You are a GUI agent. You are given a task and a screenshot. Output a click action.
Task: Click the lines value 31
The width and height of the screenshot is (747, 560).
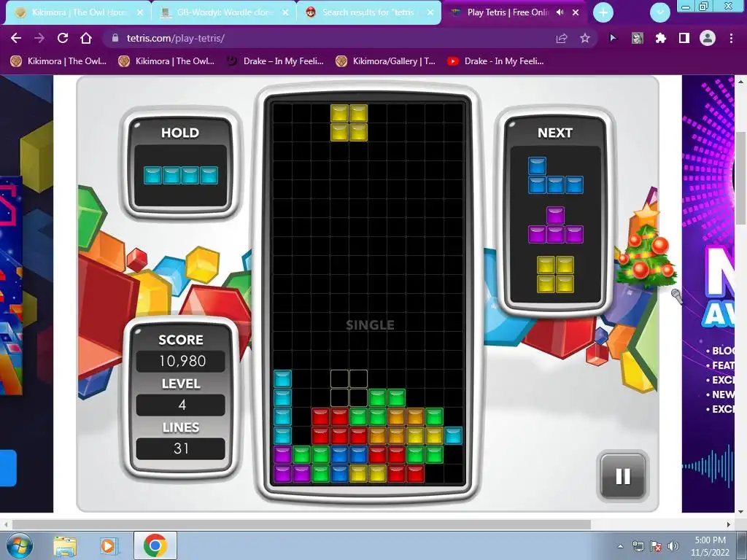[181, 448]
